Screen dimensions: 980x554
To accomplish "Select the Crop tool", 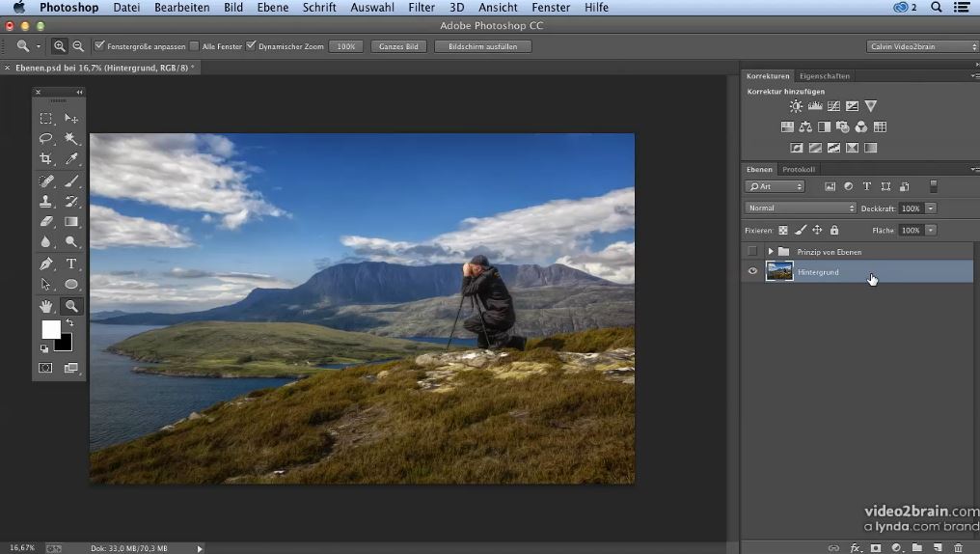I will [x=45, y=159].
